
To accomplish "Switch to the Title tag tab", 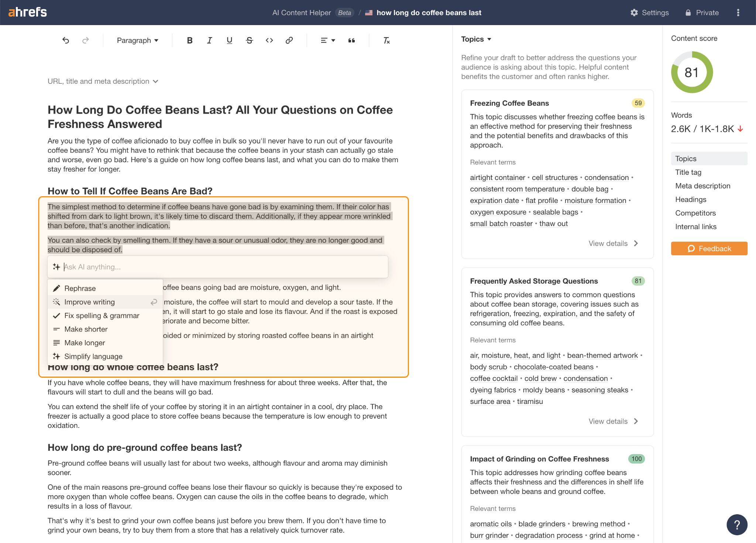I will (688, 172).
